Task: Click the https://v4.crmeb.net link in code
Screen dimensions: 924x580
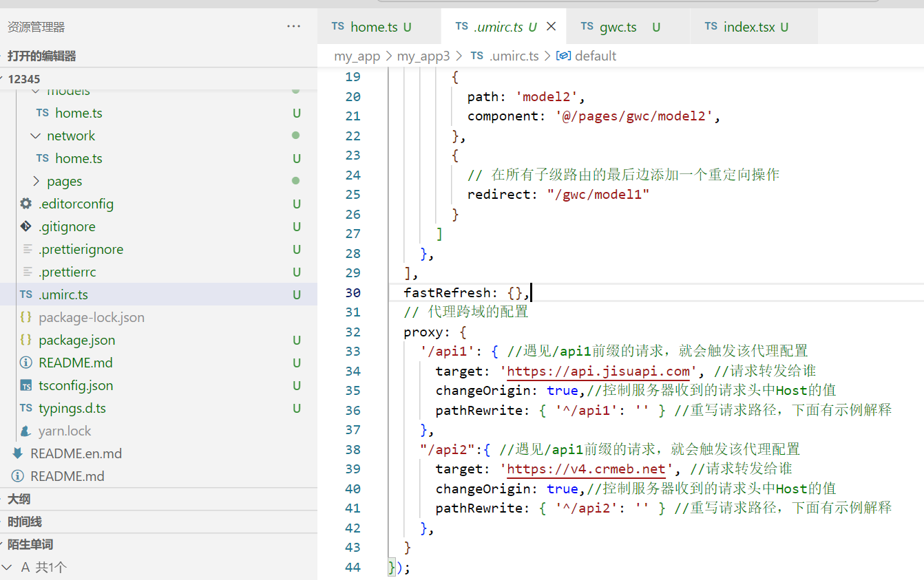Action: pos(587,470)
